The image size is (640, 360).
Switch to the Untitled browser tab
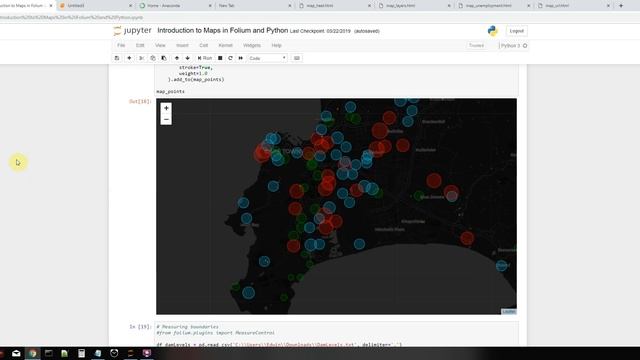(x=96, y=6)
